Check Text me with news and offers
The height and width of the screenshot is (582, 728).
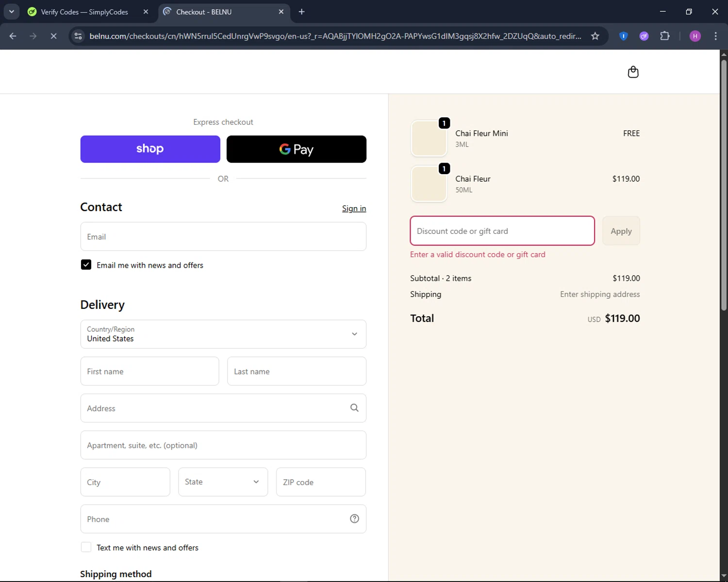click(86, 547)
